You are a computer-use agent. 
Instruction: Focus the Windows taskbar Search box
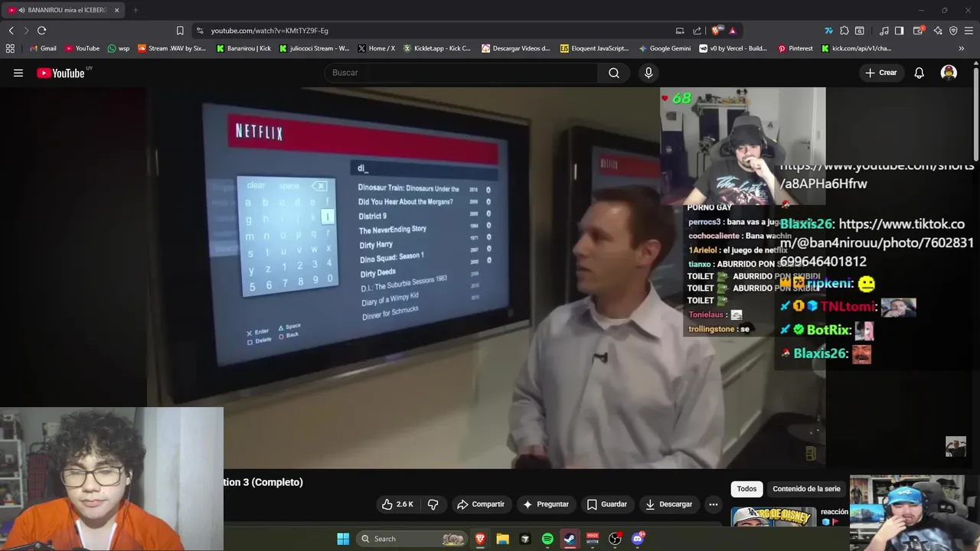(413, 539)
